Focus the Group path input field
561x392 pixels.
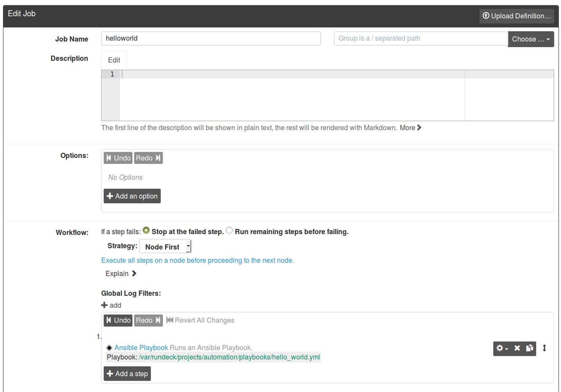(421, 39)
